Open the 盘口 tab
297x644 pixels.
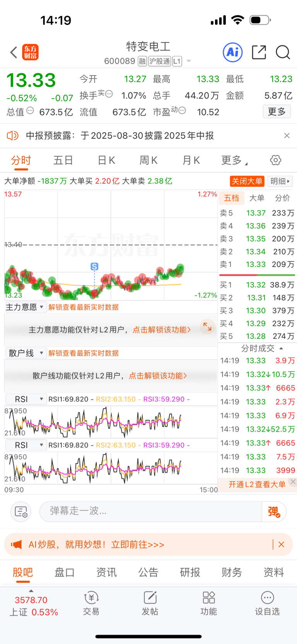click(x=65, y=572)
